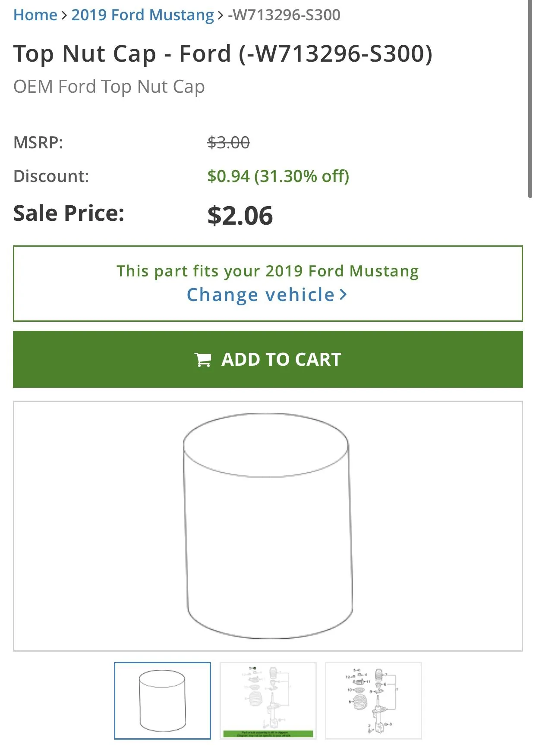The height and width of the screenshot is (756, 536).
Task: Click the Top Nut Cap product title
Action: tap(223, 54)
